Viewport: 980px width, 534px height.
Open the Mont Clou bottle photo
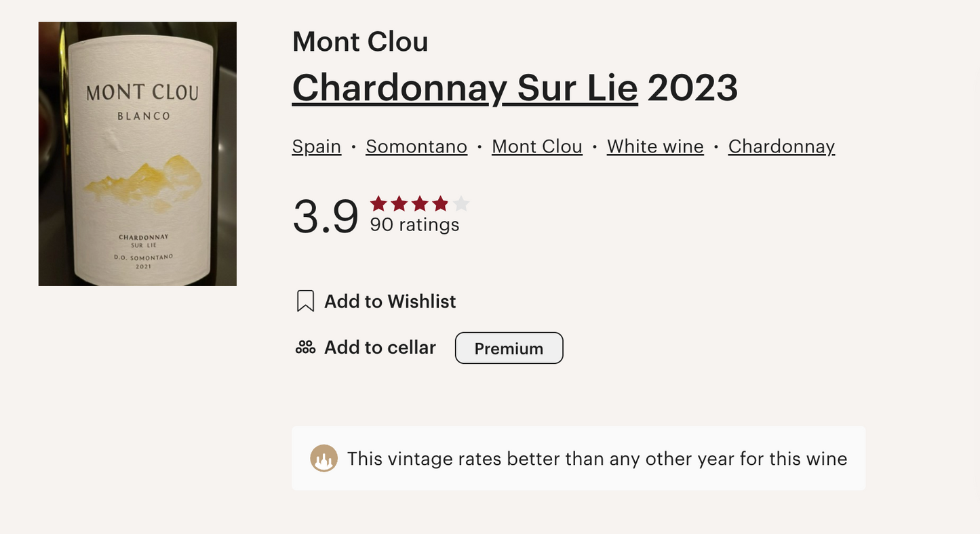click(138, 154)
